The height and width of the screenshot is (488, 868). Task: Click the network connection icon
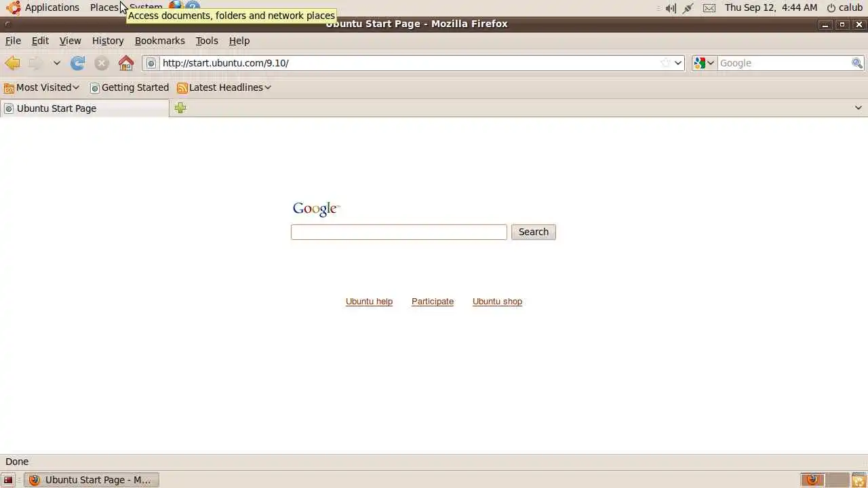click(x=688, y=8)
